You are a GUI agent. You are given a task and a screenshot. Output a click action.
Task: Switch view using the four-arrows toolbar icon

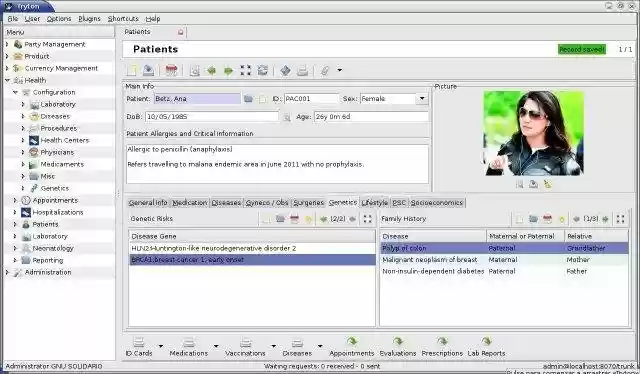point(245,70)
